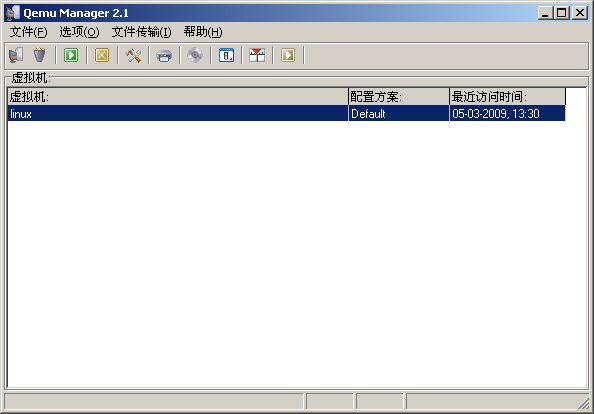Image resolution: width=594 pixels, height=414 pixels.
Task: Minimize the Qemu Manager window
Action: click(x=545, y=13)
